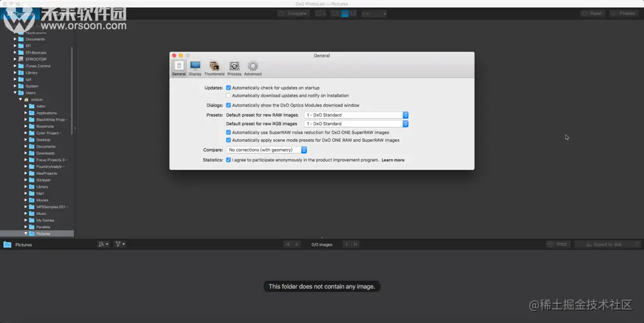The width and height of the screenshot is (644, 323).
Task: Enable automatic download of updates
Action: [x=229, y=95]
